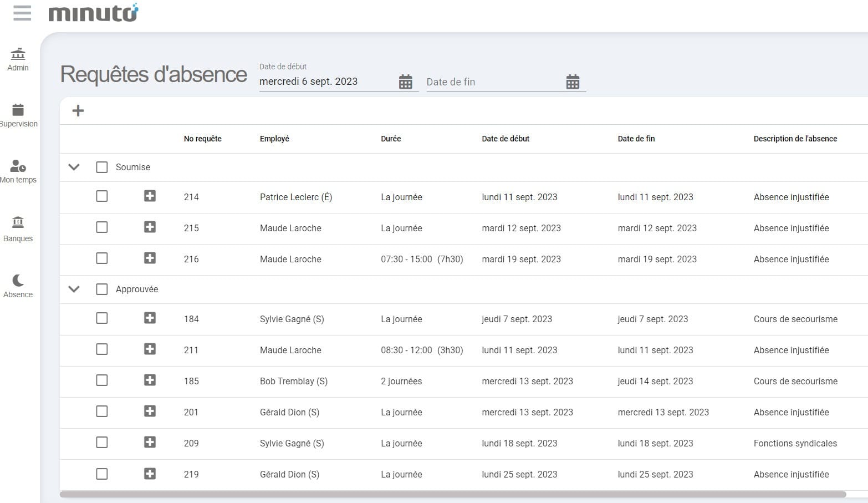This screenshot has height=503, width=868.
Task: Expand details of request 216
Action: pyautogui.click(x=150, y=258)
